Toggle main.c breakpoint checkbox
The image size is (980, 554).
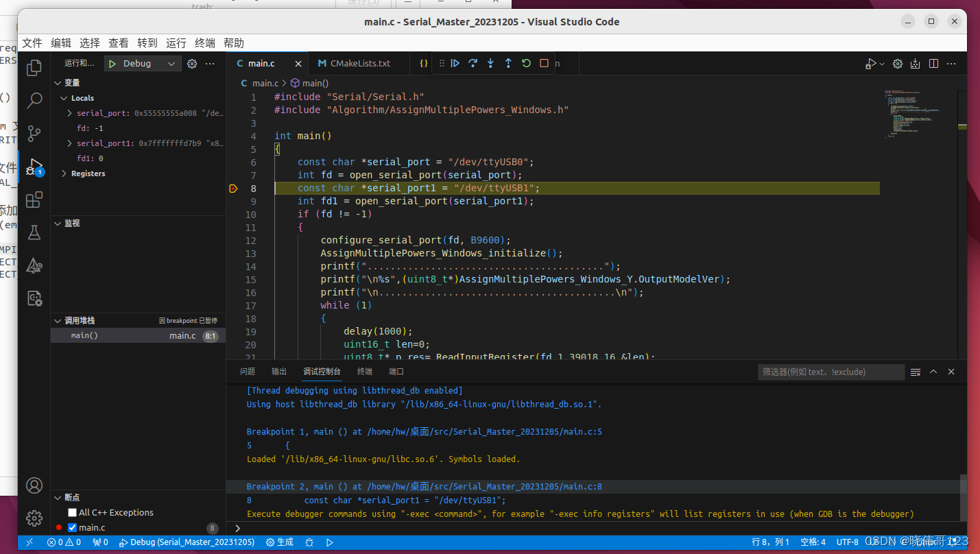click(72, 527)
